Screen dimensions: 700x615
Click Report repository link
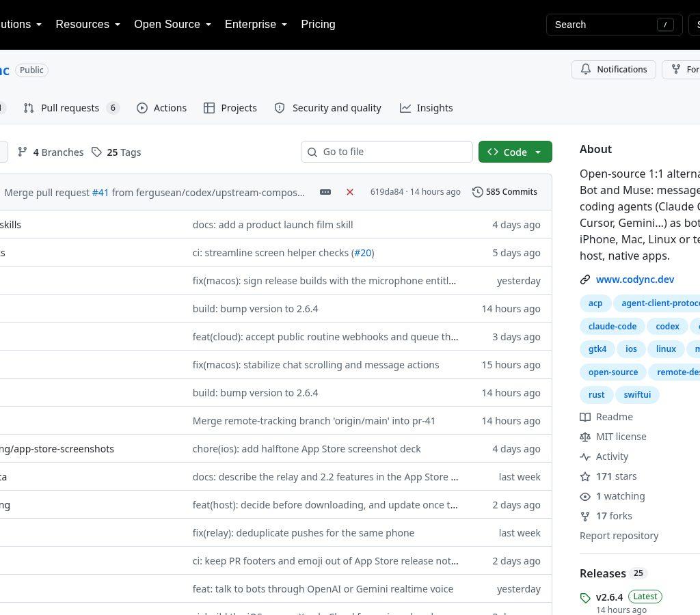coord(619,536)
